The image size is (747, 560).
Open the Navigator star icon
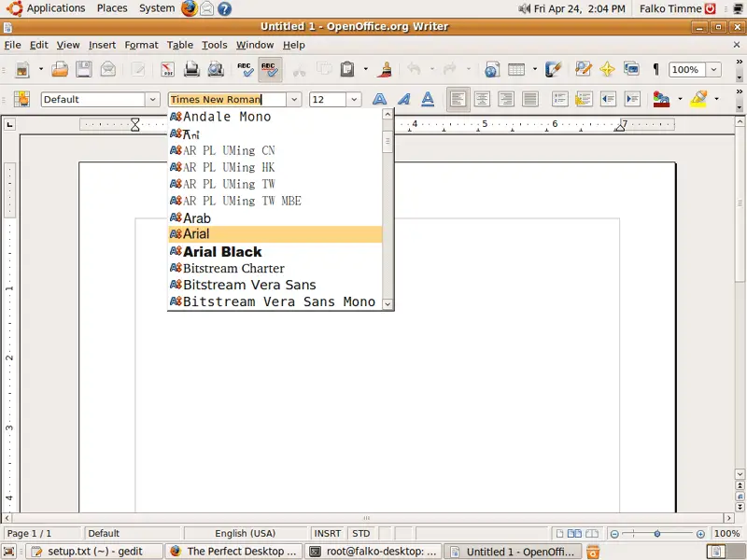[607, 69]
